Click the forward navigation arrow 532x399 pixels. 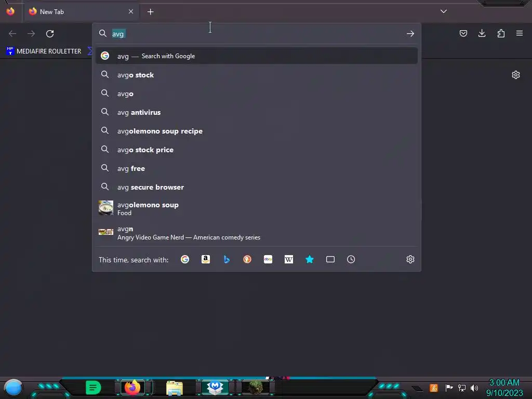[x=31, y=34]
